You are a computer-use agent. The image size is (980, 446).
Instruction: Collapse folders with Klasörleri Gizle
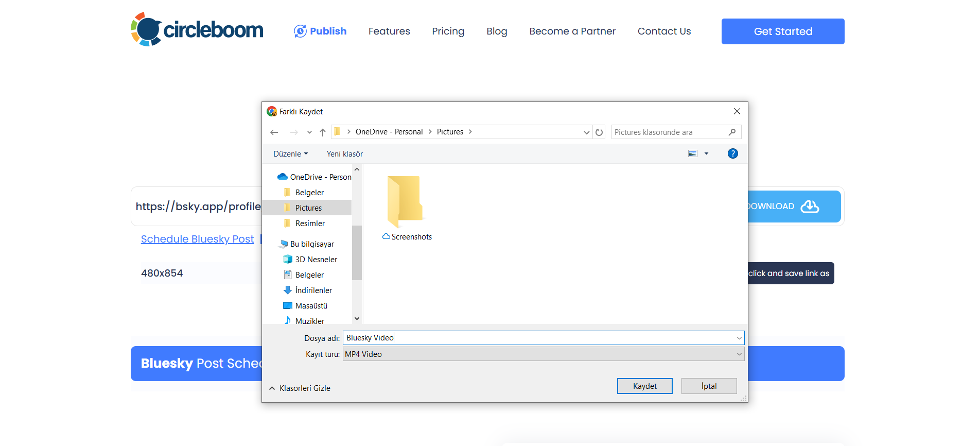tap(300, 388)
